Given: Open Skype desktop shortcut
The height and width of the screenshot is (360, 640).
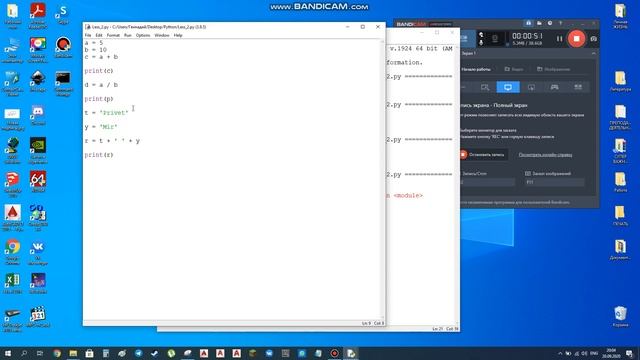Looking at the screenshot, I should (63, 15).
